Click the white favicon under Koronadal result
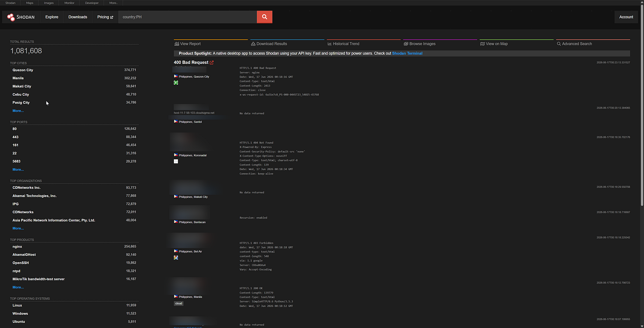The height and width of the screenshot is (328, 644). [176, 161]
